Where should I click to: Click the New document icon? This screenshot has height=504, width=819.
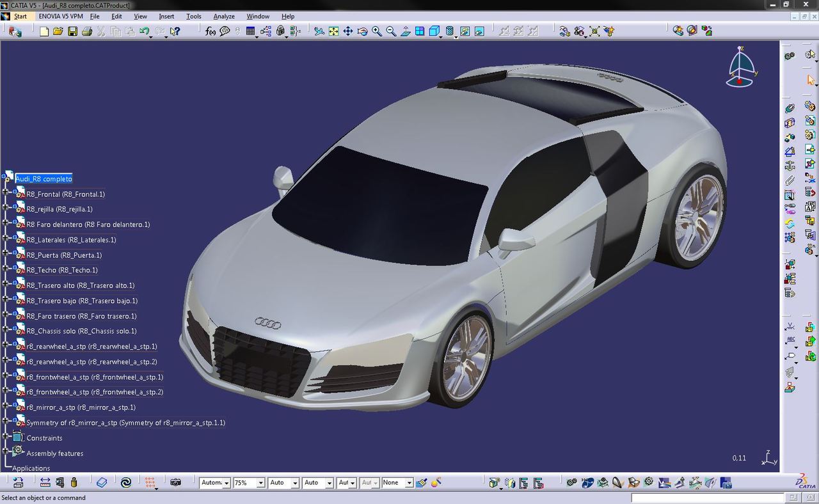pos(44,31)
